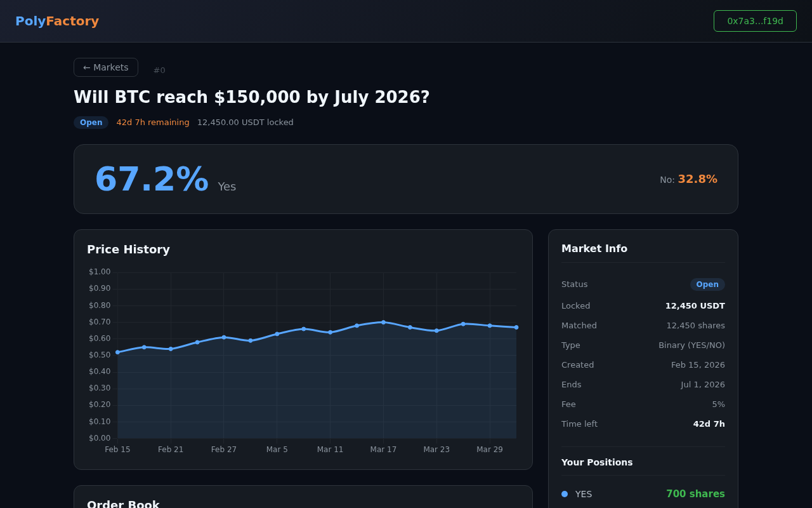Image resolution: width=812 pixels, height=508 pixels.
Task: Select the last data point on the price chart
Action: (516, 328)
